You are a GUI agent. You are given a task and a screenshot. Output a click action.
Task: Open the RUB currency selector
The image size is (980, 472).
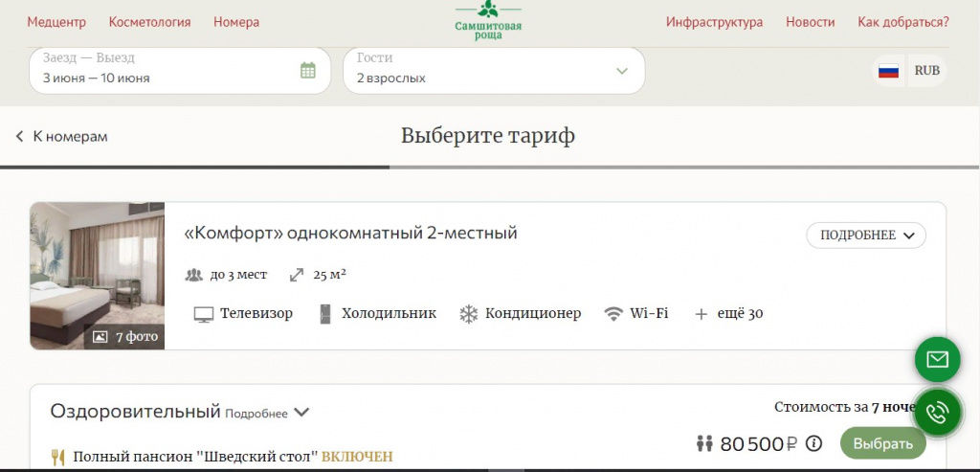pos(926,71)
